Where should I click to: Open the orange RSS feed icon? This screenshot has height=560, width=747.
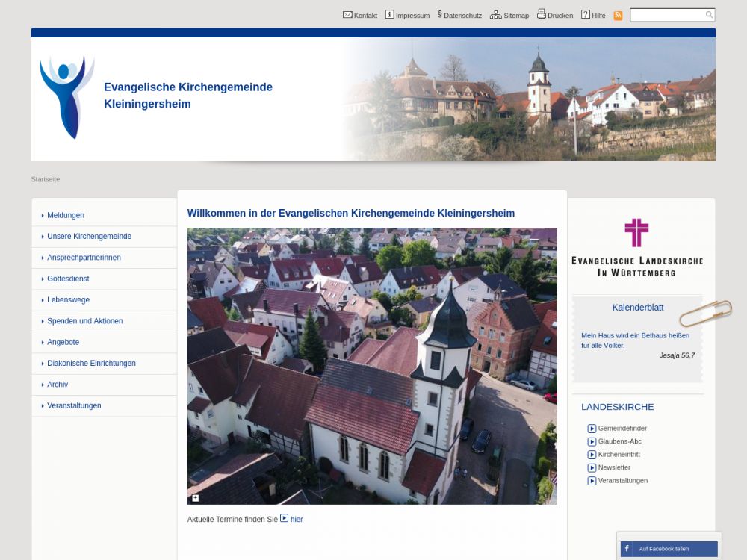[618, 16]
